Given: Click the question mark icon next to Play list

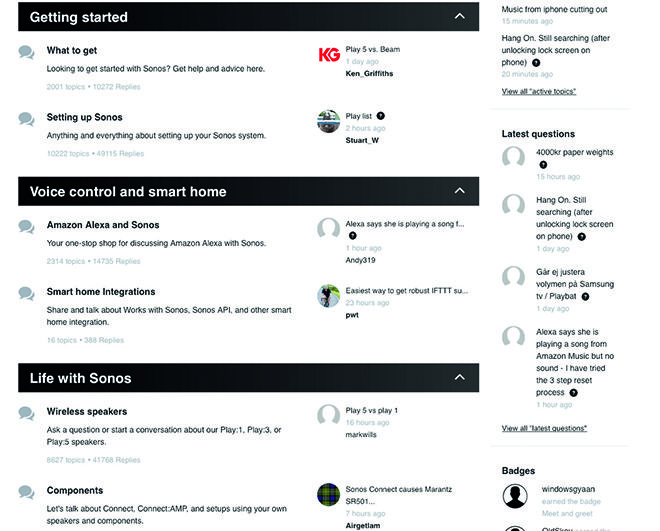Looking at the screenshot, I should click(381, 116).
